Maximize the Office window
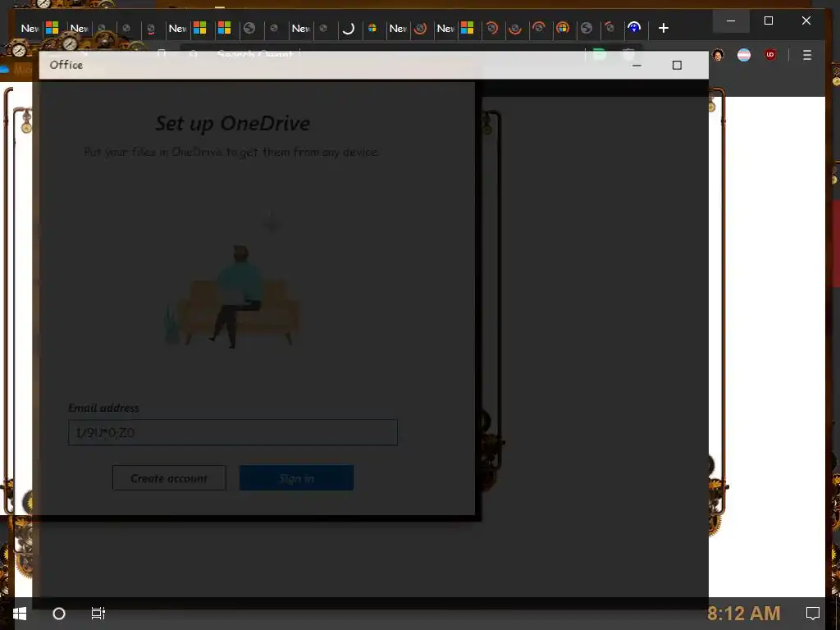This screenshot has width=840, height=630. 677,66
